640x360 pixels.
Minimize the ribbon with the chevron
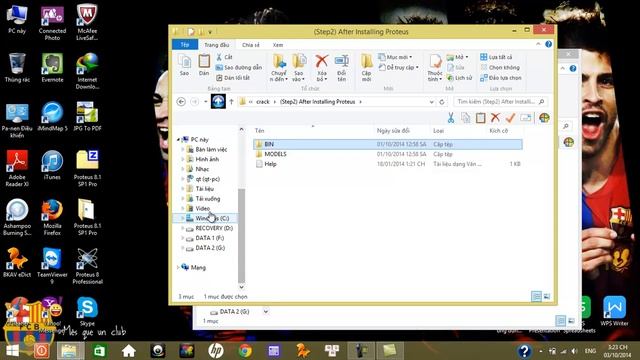[538, 44]
